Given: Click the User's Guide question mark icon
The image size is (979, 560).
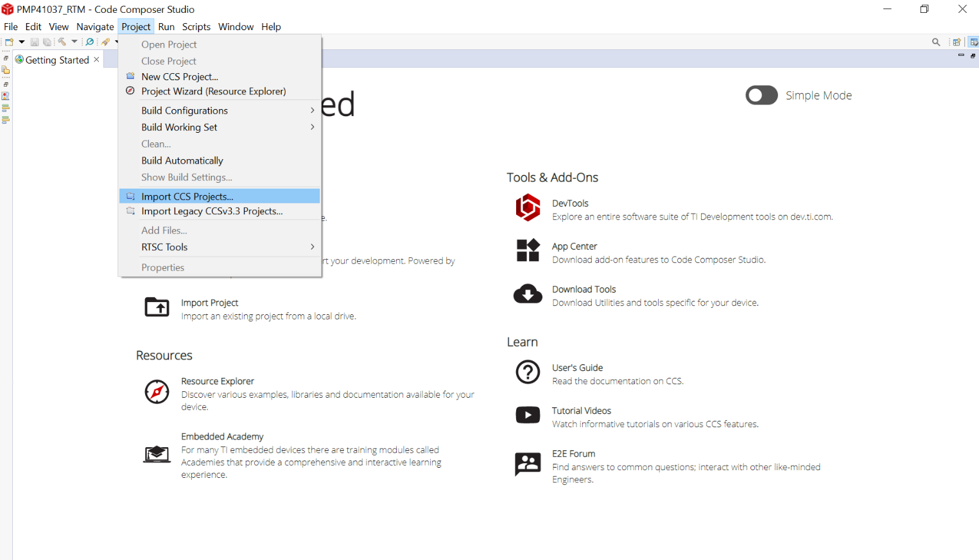Looking at the screenshot, I should pyautogui.click(x=528, y=372).
